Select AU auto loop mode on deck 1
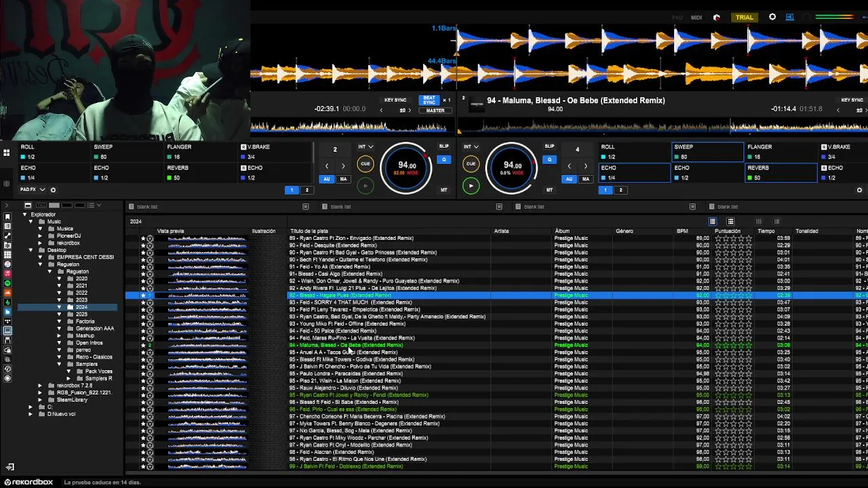 pyautogui.click(x=327, y=179)
